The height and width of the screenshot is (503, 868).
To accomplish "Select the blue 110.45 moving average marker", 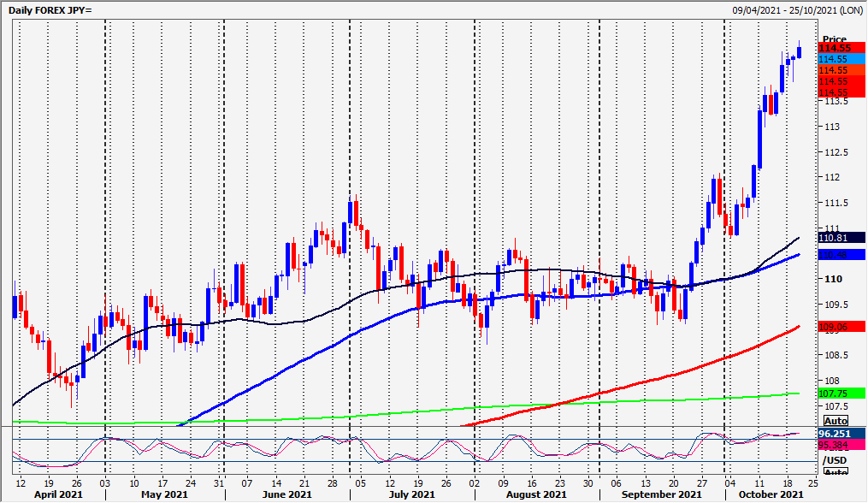I will coord(835,254).
